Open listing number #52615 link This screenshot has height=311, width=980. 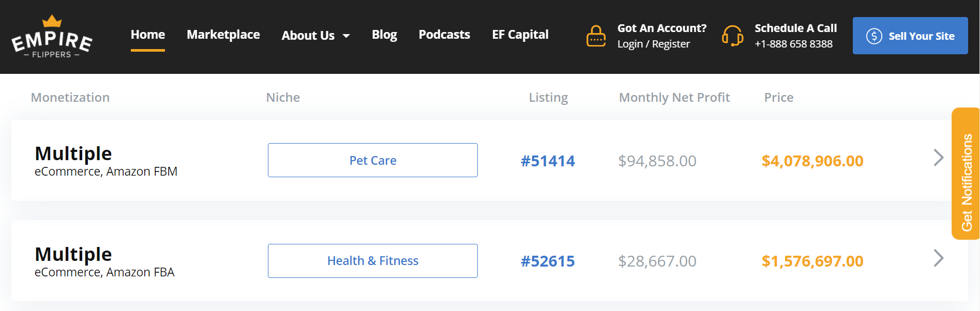click(548, 261)
